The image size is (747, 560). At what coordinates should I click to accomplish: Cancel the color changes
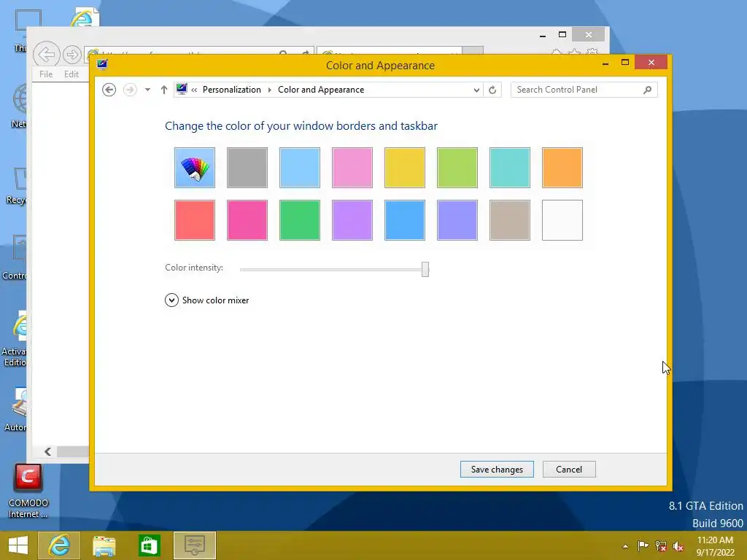(x=569, y=469)
